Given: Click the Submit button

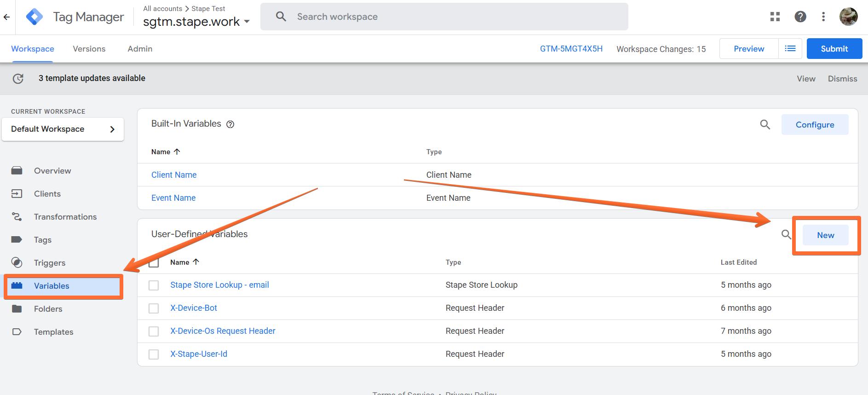Looking at the screenshot, I should click(834, 49).
